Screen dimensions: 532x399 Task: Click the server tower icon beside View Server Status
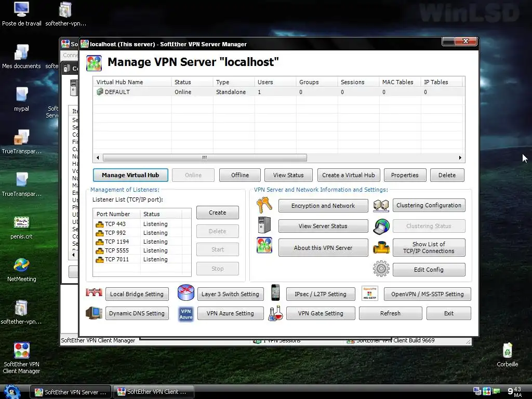264,225
